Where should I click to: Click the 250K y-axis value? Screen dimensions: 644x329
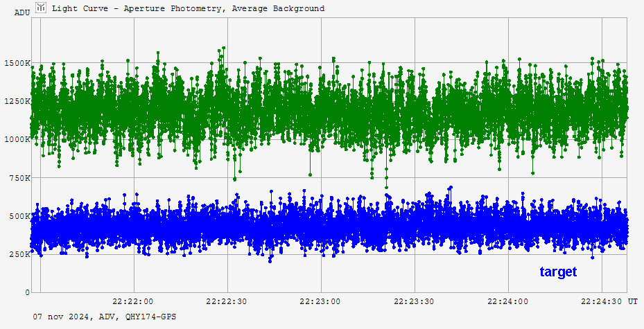[x=19, y=254]
